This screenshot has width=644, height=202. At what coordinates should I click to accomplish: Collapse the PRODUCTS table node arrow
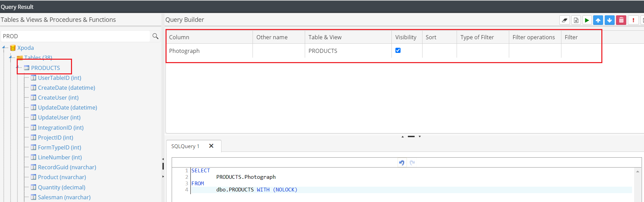click(x=17, y=67)
